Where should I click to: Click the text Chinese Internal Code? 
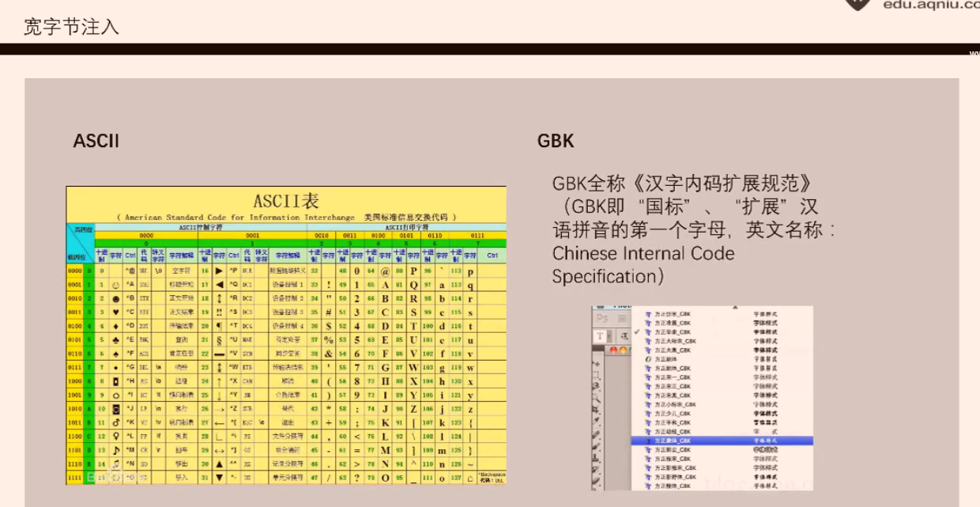coord(643,254)
